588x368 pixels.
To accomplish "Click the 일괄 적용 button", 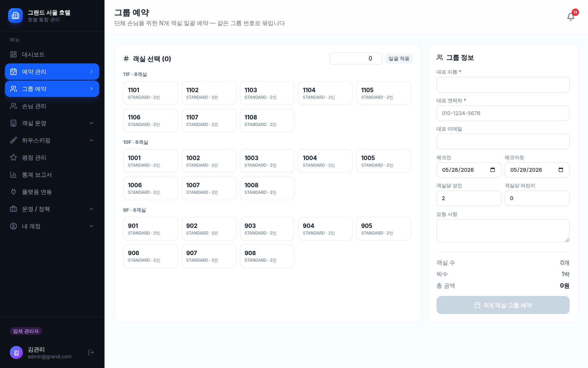I will (x=399, y=59).
